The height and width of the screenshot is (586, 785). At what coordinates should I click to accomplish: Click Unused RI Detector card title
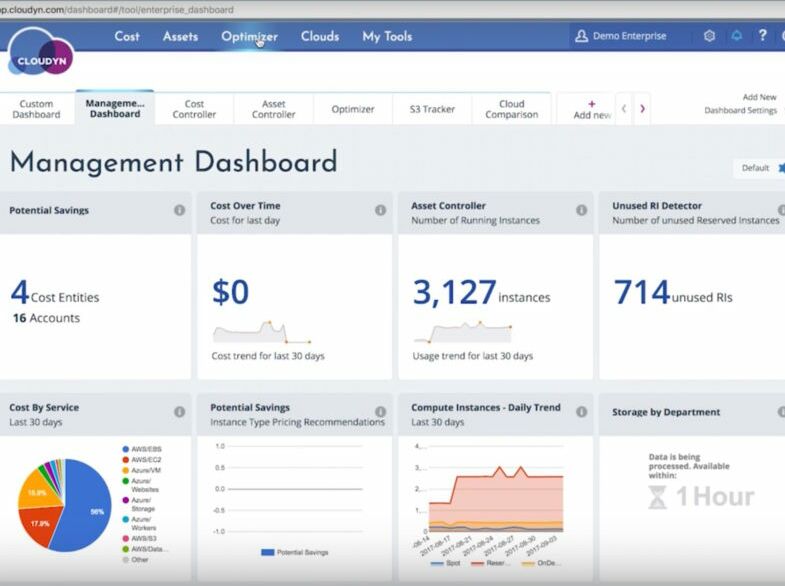click(657, 206)
